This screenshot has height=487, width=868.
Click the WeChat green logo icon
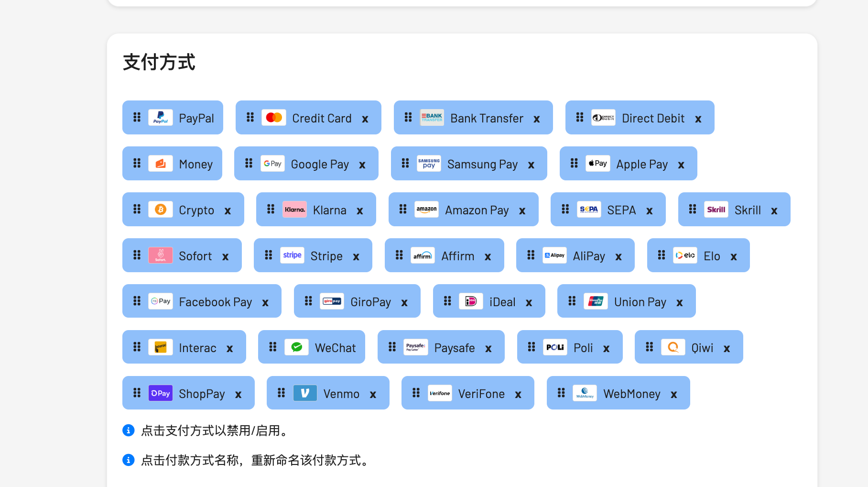point(296,347)
